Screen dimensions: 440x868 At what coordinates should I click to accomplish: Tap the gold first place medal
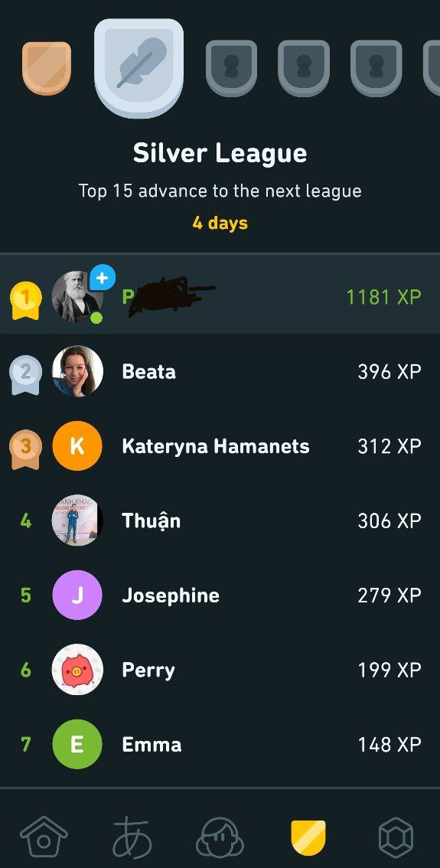pos(26,300)
